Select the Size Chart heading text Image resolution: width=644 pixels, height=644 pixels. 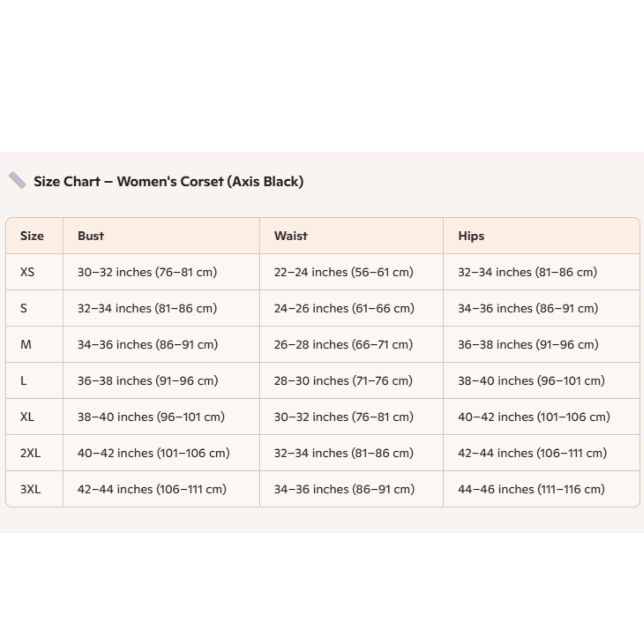[169, 182]
